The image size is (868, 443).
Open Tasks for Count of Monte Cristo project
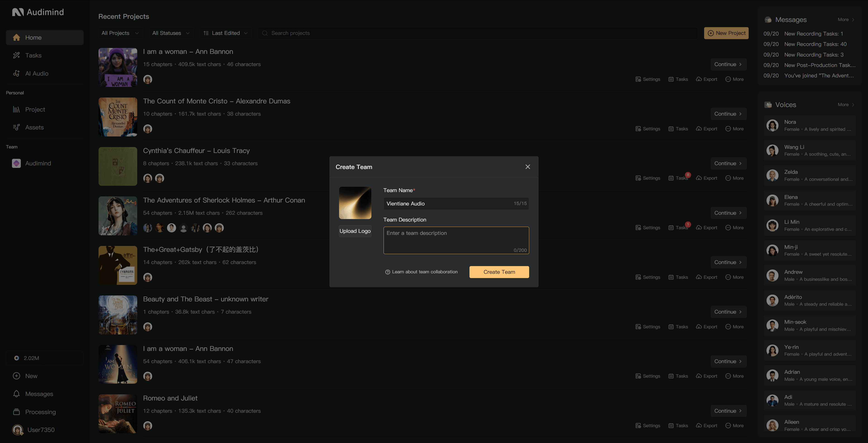click(x=678, y=129)
